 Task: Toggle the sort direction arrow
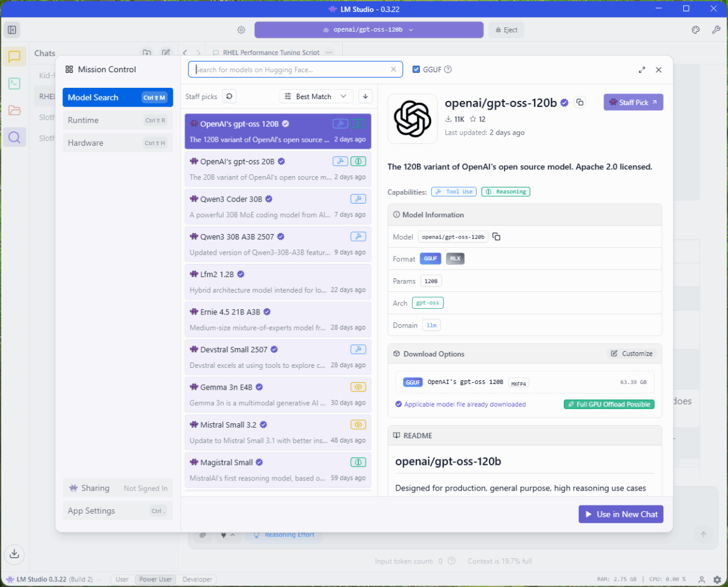[365, 96]
